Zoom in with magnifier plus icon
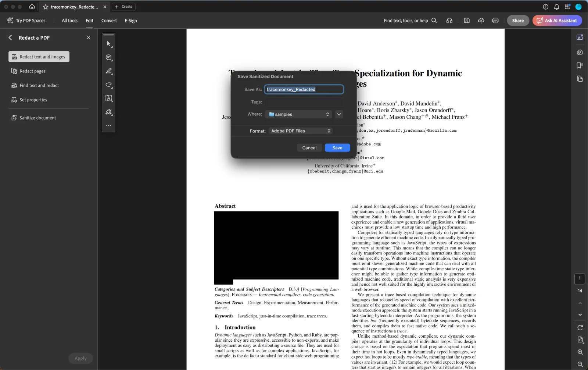Viewport: 588px width, 370px height. point(580,352)
